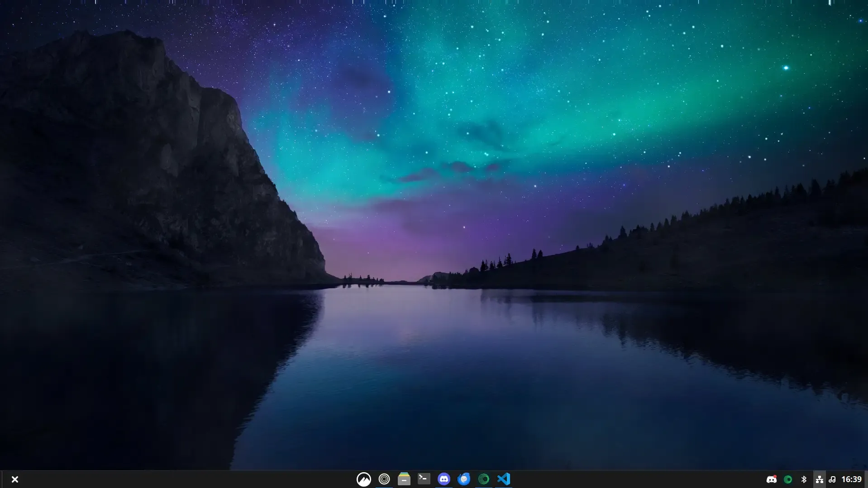
Task: Open the concentric-circles app in the dock
Action: [384, 479]
